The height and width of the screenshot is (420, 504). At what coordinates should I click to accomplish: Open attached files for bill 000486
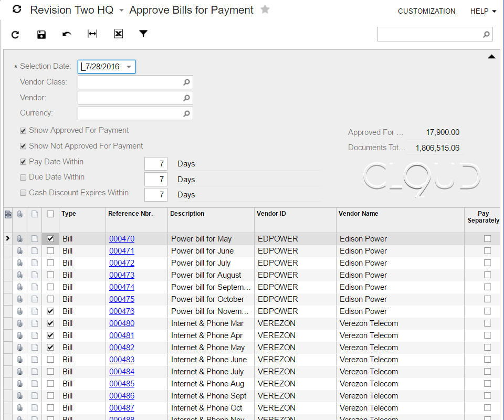tap(20, 396)
